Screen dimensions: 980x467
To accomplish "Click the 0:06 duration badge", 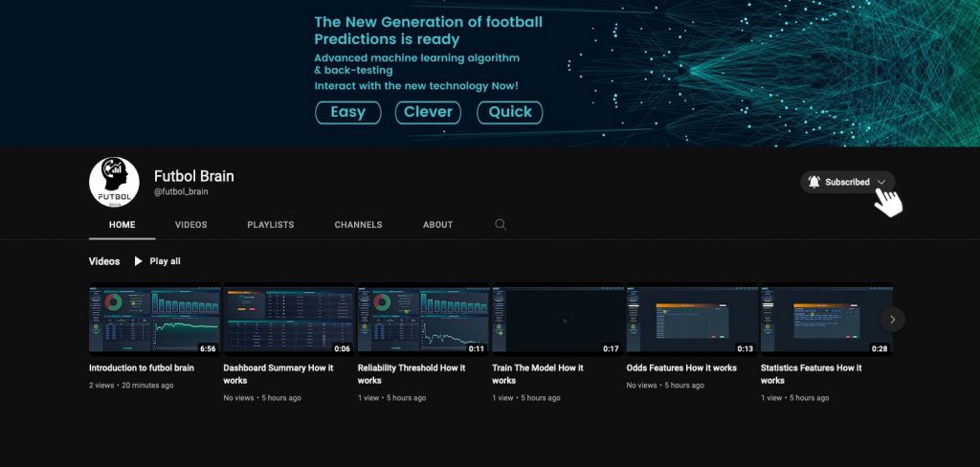I will tap(343, 349).
